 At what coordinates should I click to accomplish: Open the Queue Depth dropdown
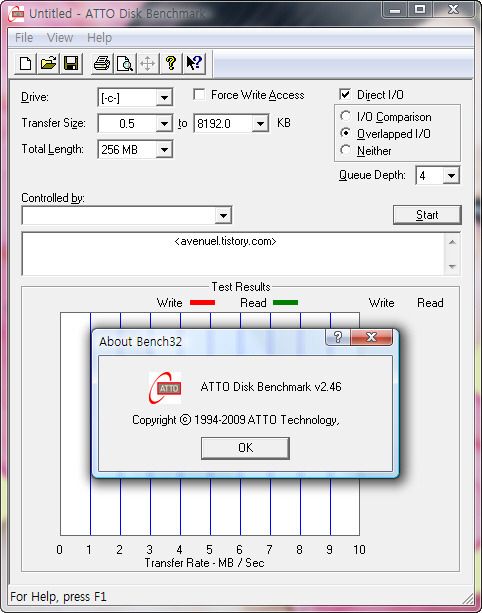pyautogui.click(x=451, y=176)
